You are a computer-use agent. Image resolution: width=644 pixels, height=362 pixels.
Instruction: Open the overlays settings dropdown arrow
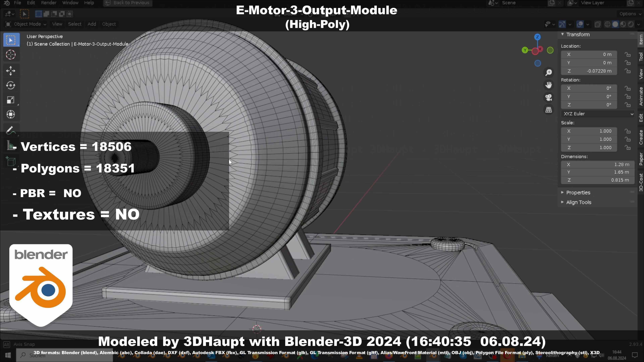click(587, 24)
